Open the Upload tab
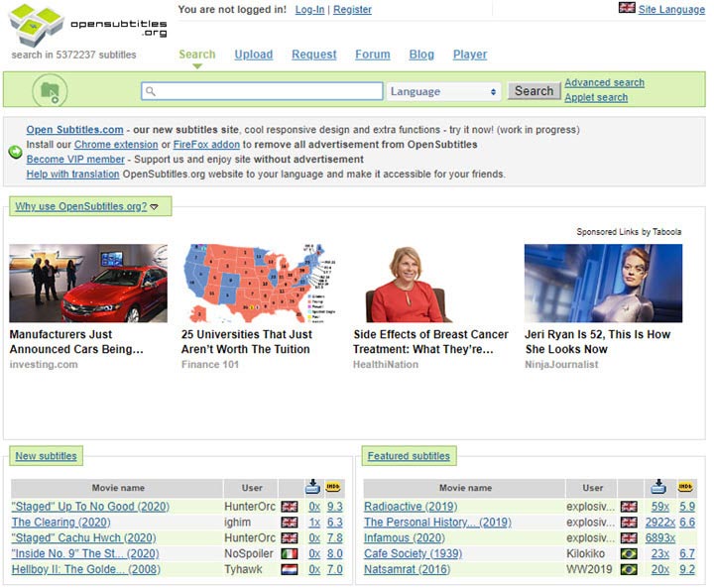The width and height of the screenshot is (714, 588). [x=254, y=55]
